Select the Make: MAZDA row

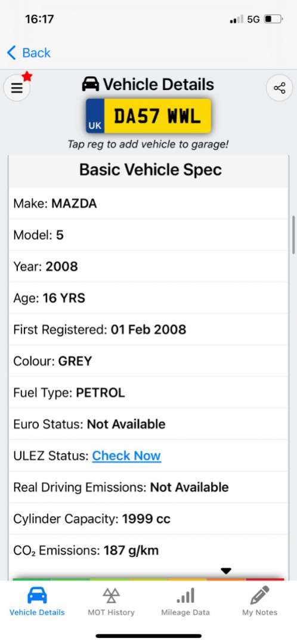148,204
